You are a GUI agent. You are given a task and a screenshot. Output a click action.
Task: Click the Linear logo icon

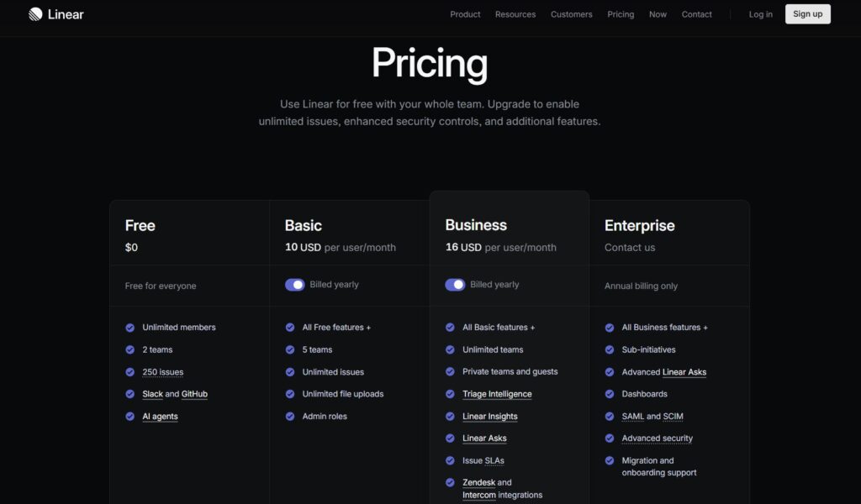coord(34,13)
